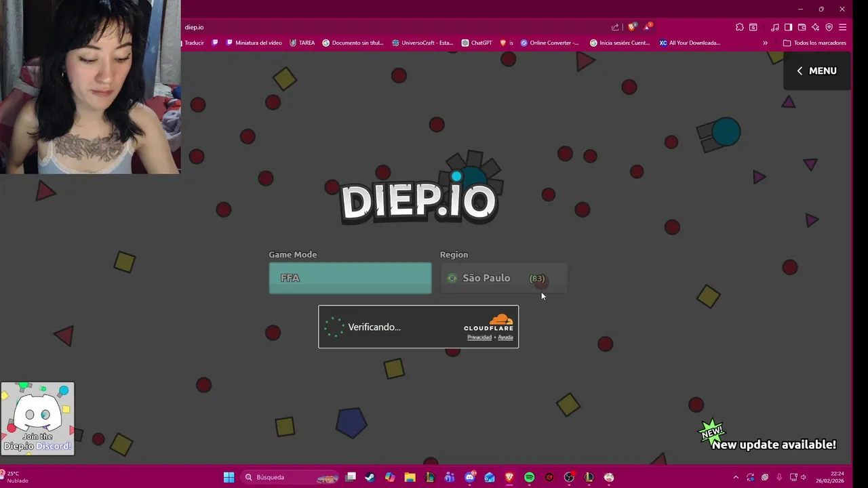The image size is (868, 488).
Task: Open Microsoft Teams from taskbar
Action: 450,477
